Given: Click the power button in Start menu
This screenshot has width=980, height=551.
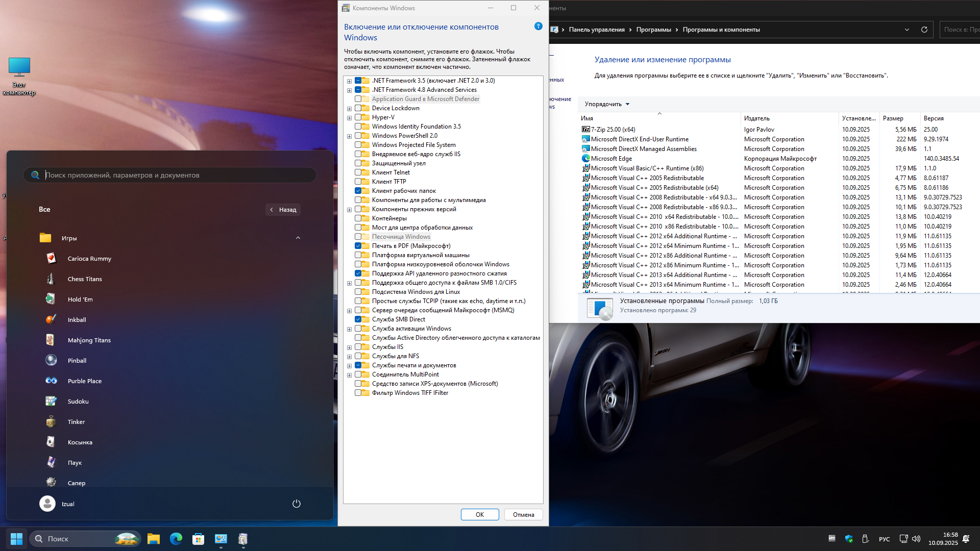Looking at the screenshot, I should (296, 504).
